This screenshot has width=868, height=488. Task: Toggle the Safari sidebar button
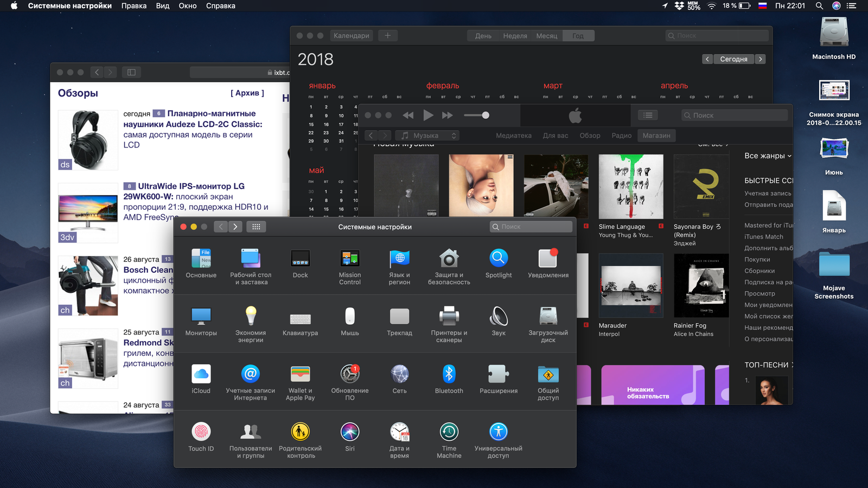[131, 72]
